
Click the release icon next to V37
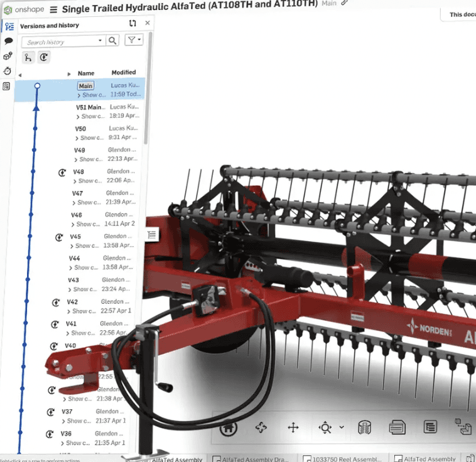pos(50,412)
